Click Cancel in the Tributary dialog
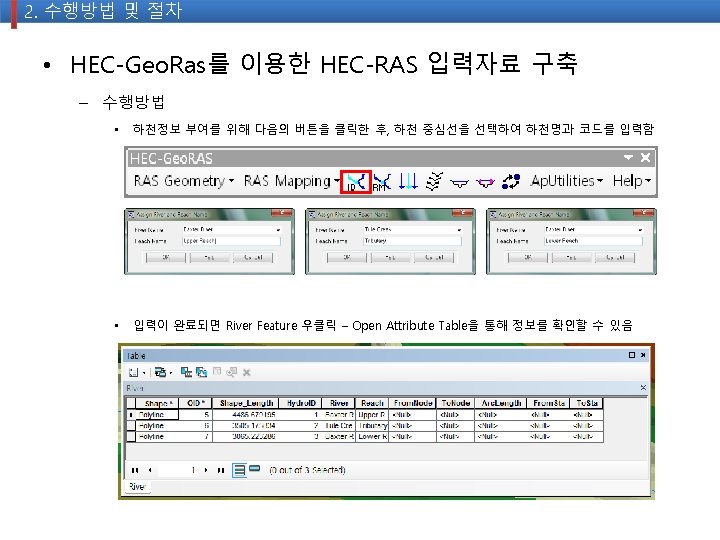720x540 pixels. pos(434,258)
